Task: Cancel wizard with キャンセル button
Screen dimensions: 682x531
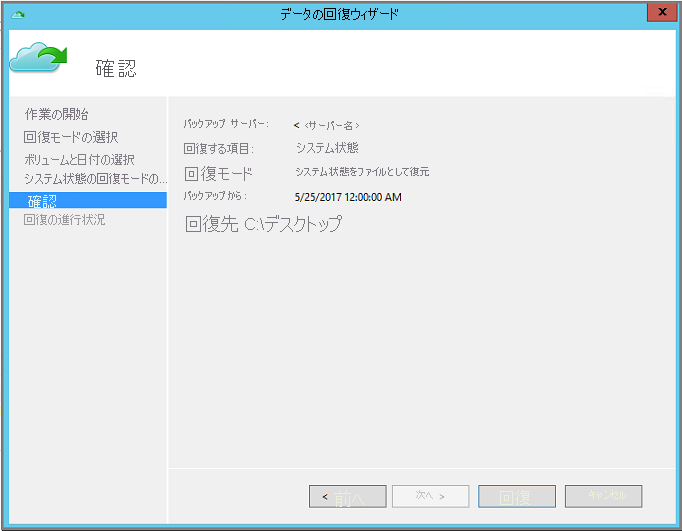Action: coord(603,496)
